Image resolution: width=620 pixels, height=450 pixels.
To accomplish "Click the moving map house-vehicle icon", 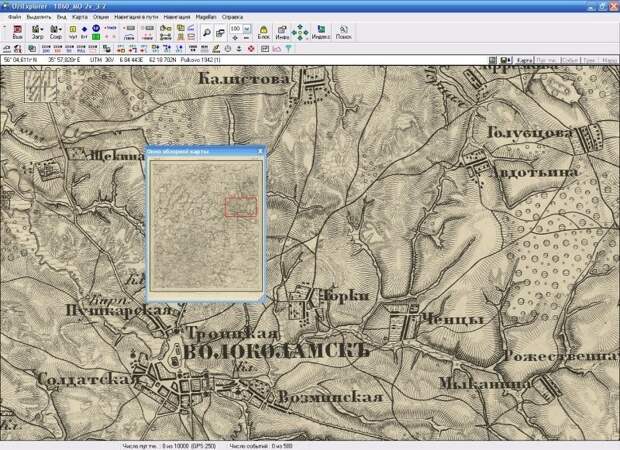I will pos(18,49).
